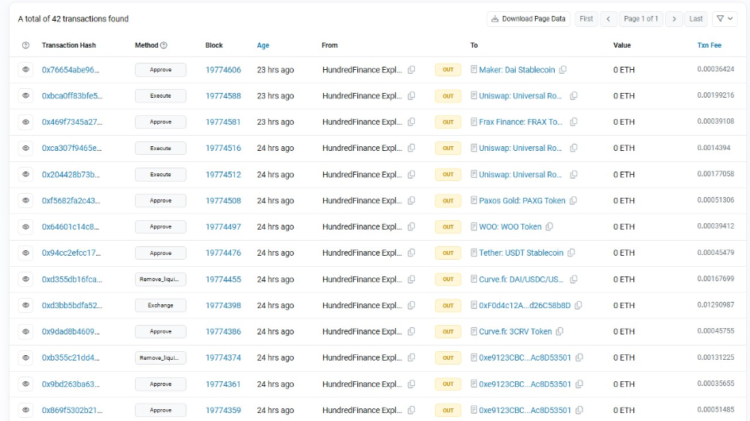Click Exchange method badge
Screen dimensions: 750x421
coord(161,305)
